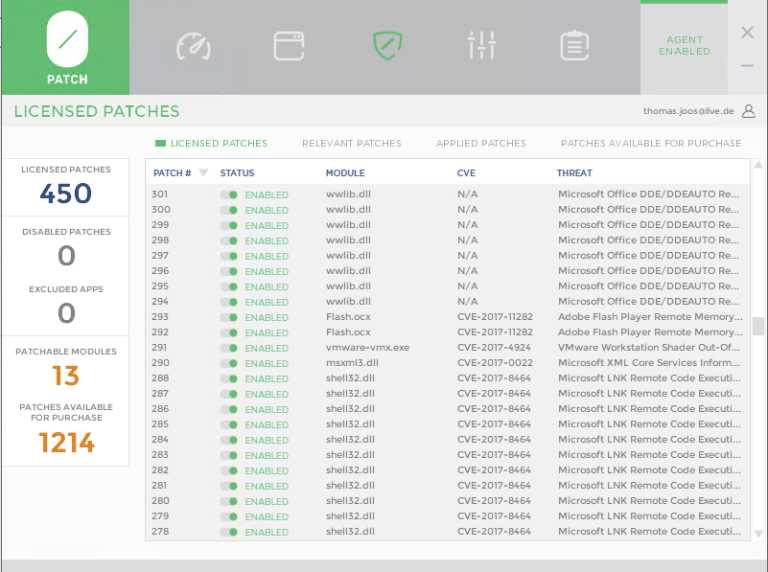Toggle patch 291 vmware-vmx.exe switch

click(229, 348)
